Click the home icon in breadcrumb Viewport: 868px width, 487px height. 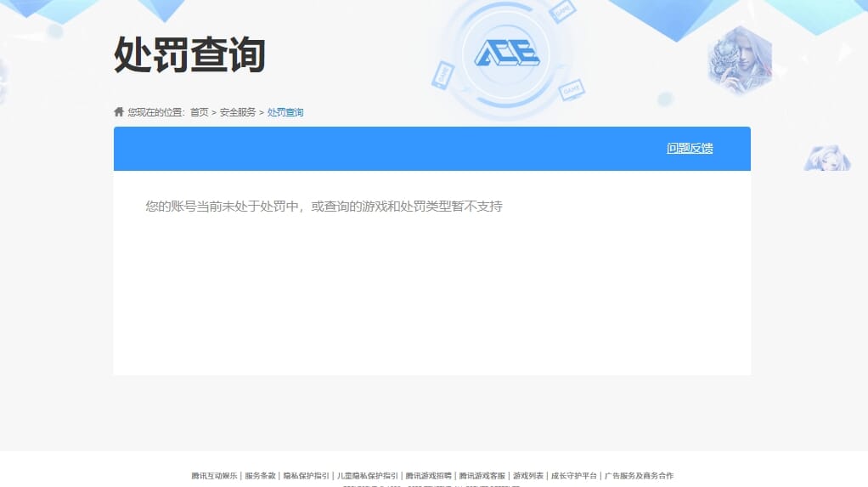(118, 112)
